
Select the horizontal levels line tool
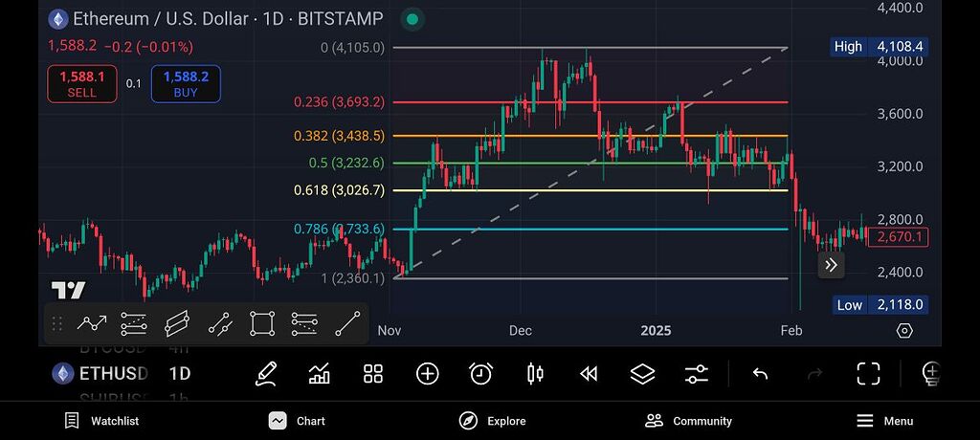[304, 323]
